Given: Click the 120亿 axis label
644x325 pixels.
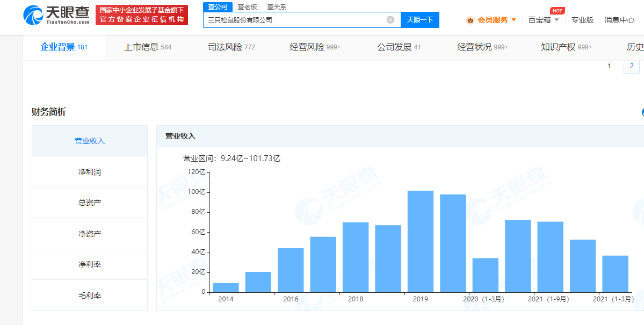Looking at the screenshot, I should tap(197, 172).
